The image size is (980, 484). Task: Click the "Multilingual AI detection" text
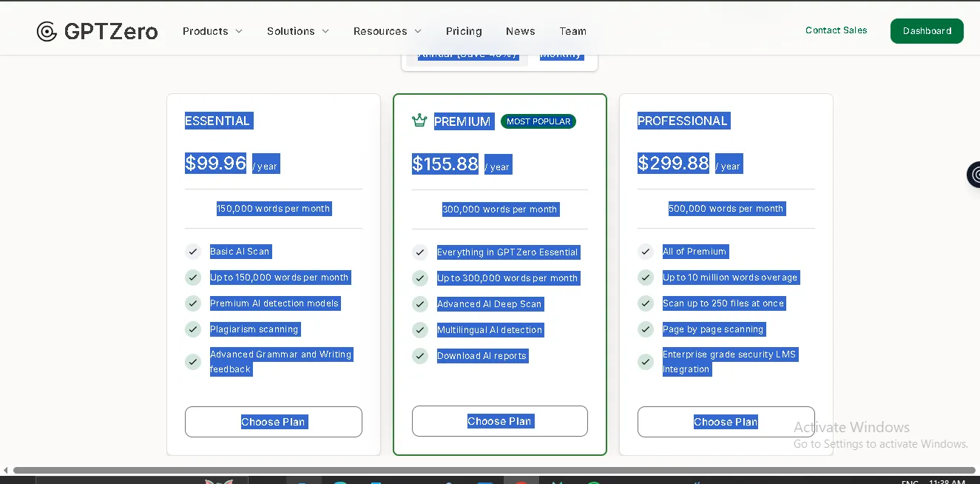(x=490, y=330)
